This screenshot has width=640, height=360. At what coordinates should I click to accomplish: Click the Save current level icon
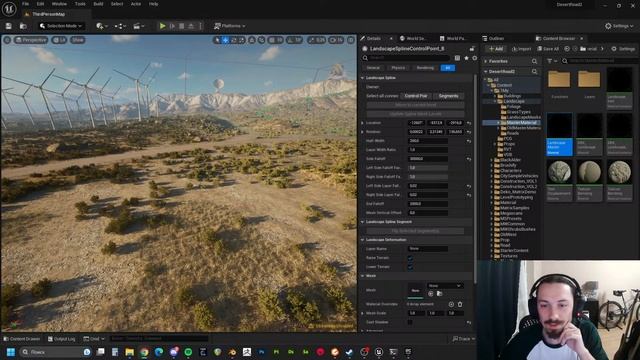click(x=9, y=26)
